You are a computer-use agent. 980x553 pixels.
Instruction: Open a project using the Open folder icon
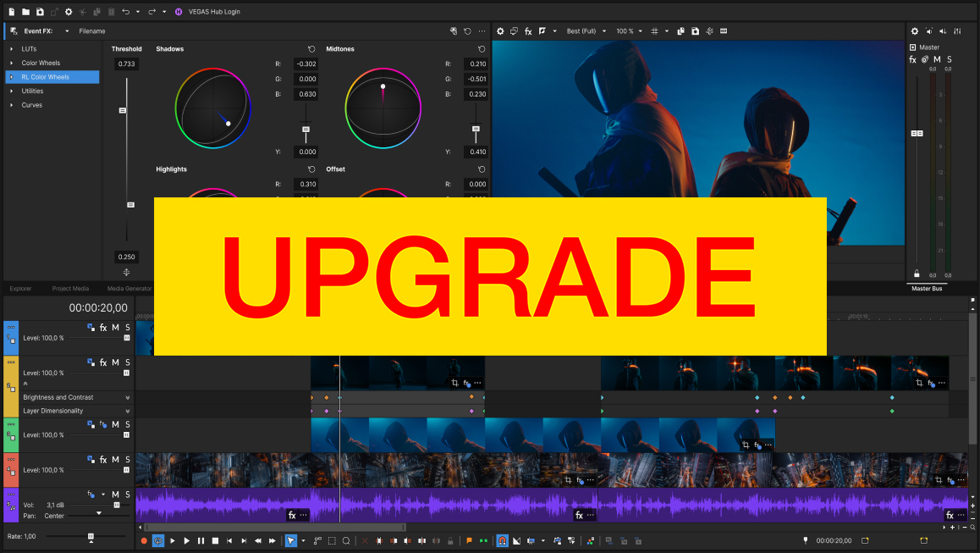tap(25, 12)
